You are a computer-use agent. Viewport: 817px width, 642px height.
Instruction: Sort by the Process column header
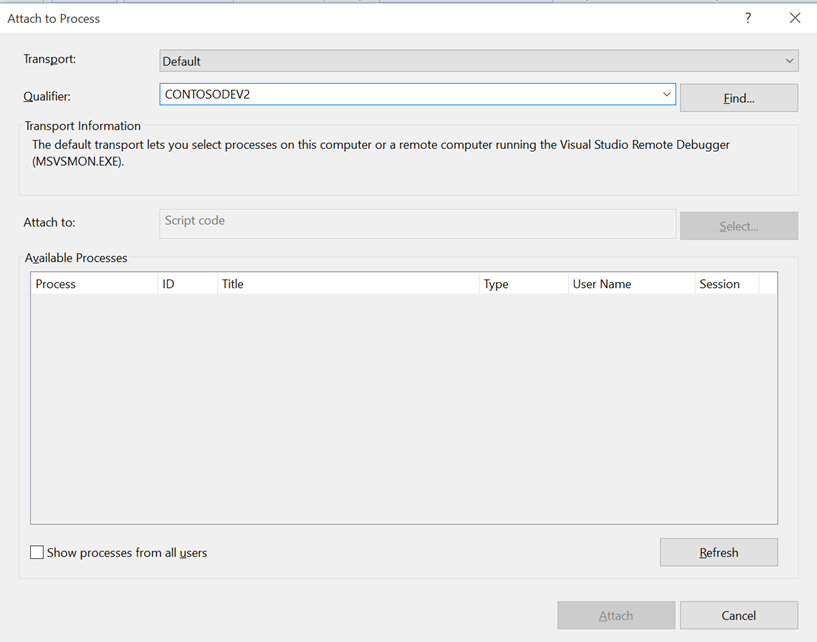[94, 284]
